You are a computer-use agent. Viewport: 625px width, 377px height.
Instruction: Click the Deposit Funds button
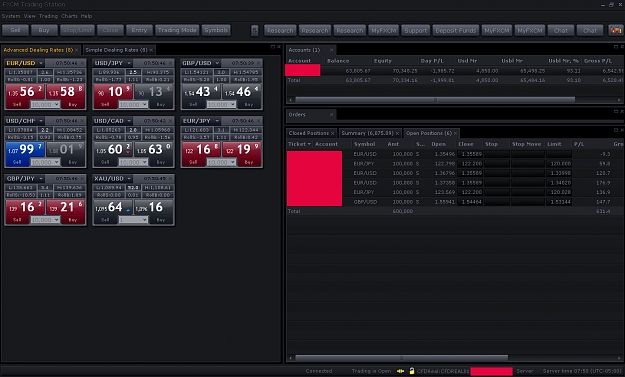pos(456,30)
